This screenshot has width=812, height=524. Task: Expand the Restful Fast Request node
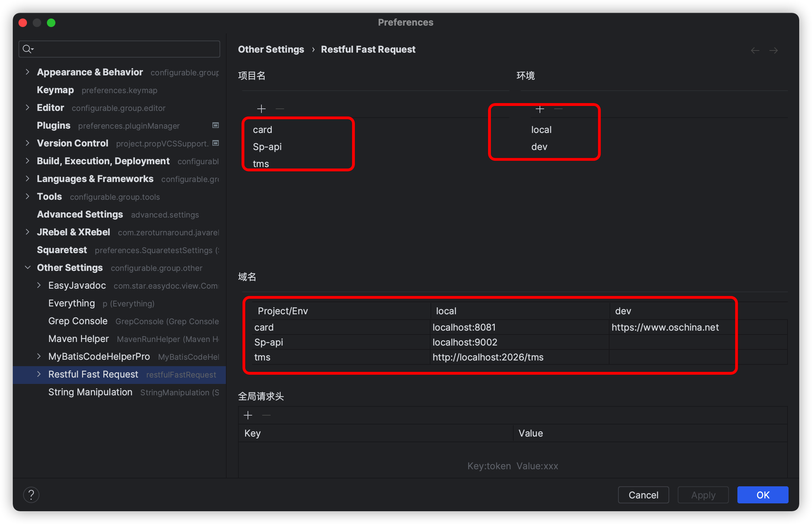click(x=38, y=374)
